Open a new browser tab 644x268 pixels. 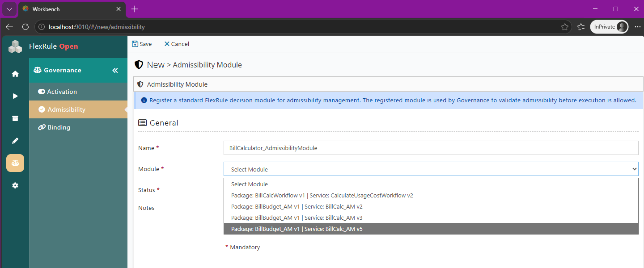point(135,9)
